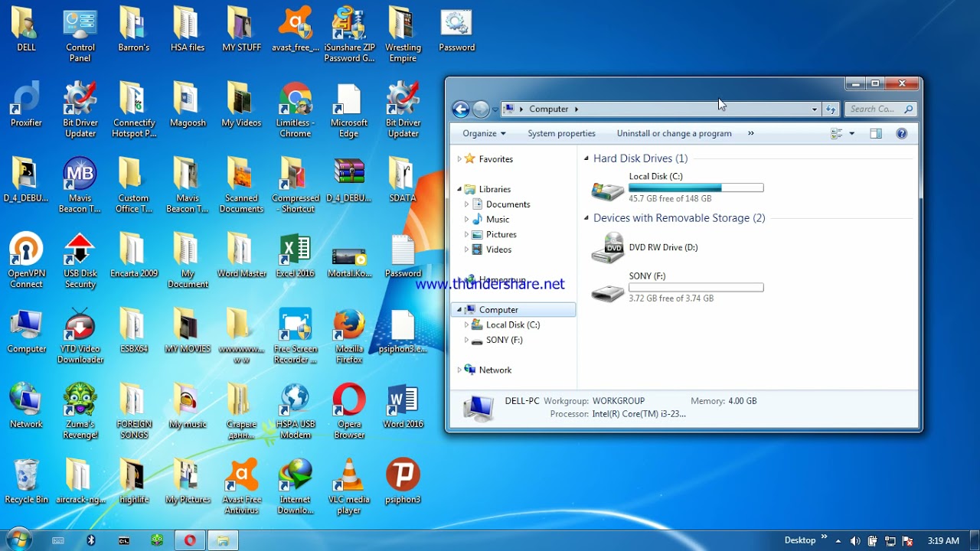Expand the Videos library arrow
The height and width of the screenshot is (551, 980).
[466, 249]
